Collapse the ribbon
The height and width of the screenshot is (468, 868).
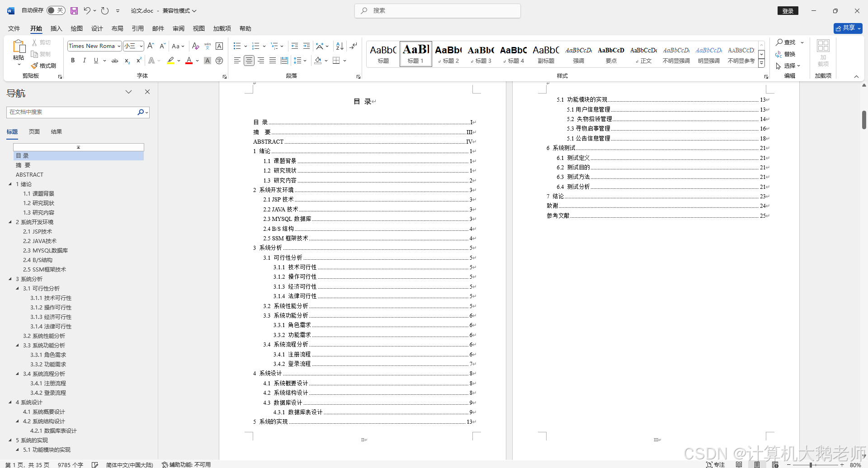pos(856,76)
